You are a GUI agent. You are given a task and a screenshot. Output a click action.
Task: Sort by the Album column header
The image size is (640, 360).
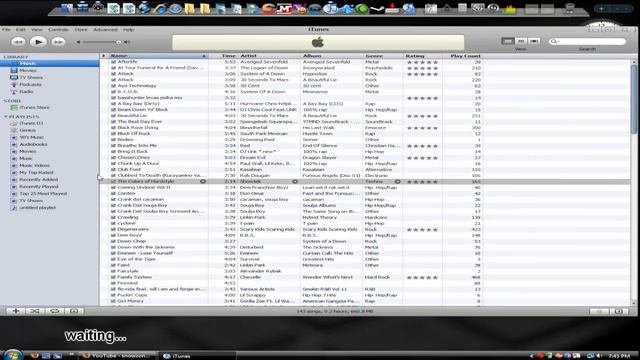[x=331, y=56]
